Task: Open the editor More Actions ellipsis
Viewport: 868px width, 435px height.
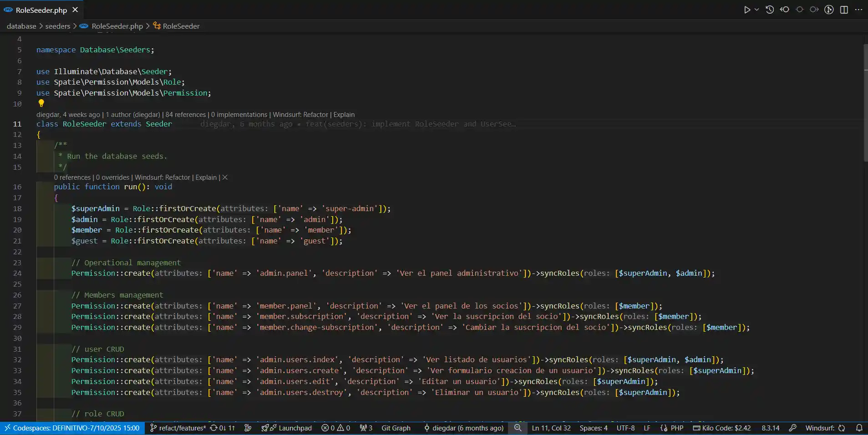Action: pyautogui.click(x=858, y=10)
